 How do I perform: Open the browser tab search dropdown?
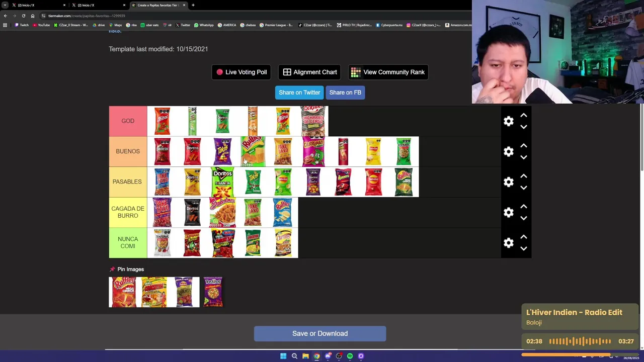5,5
